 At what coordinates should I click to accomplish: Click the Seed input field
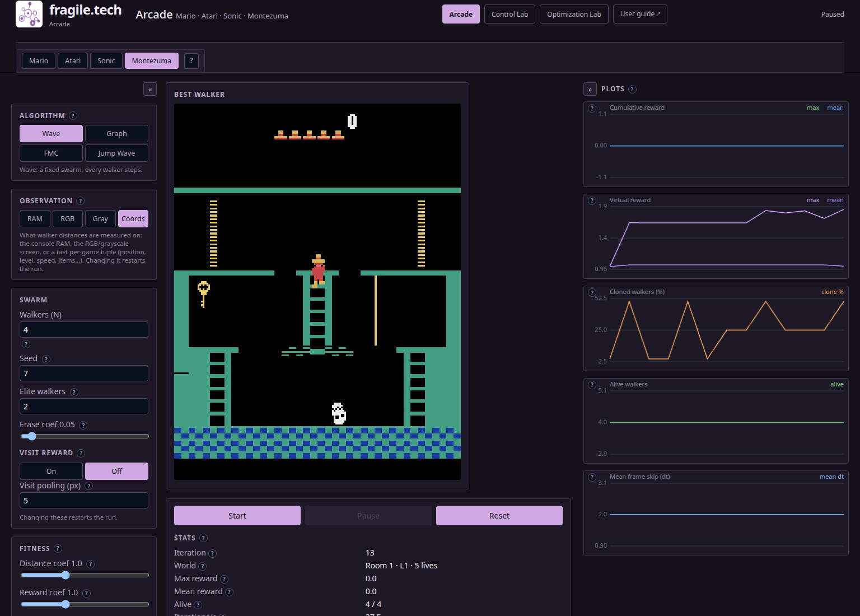84,374
